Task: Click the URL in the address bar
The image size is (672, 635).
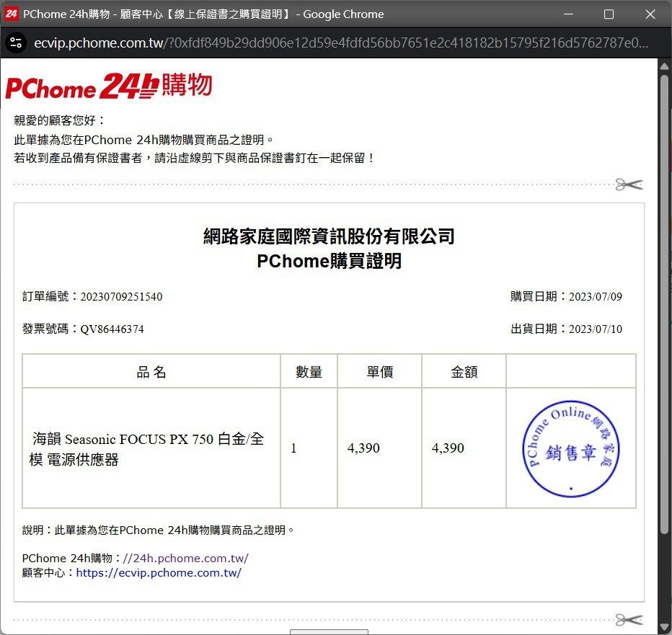Action: [x=339, y=43]
